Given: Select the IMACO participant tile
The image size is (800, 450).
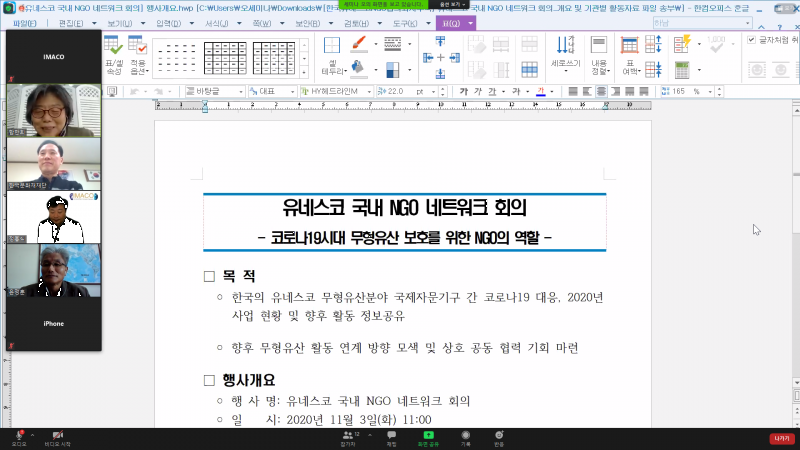Looking at the screenshot, I should tap(54, 57).
